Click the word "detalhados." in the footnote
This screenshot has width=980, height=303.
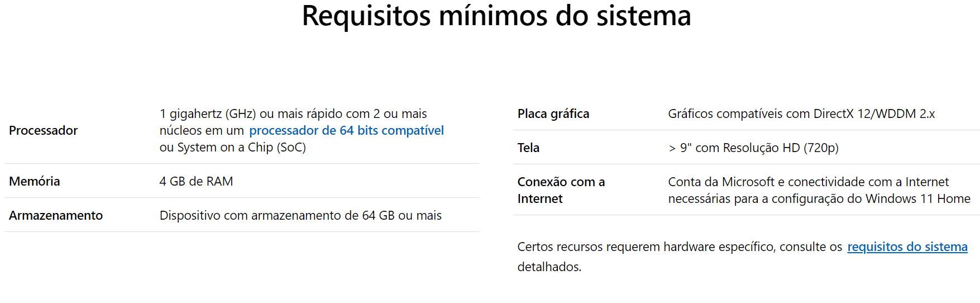pos(549,267)
